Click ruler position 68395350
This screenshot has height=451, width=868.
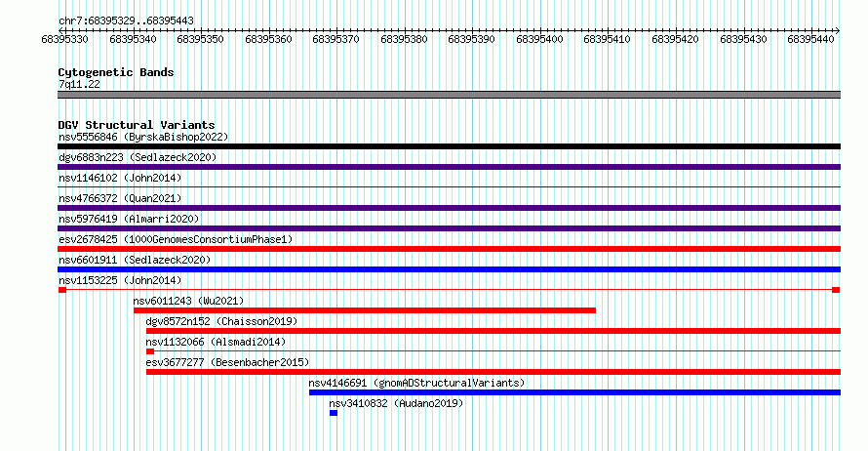200,39
